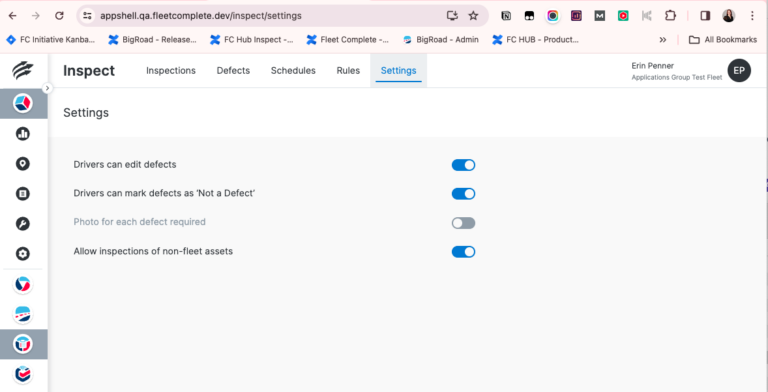Open the checkmark app icon at sidebar bottom
Image resolution: width=768 pixels, height=392 pixels.
pos(23,374)
